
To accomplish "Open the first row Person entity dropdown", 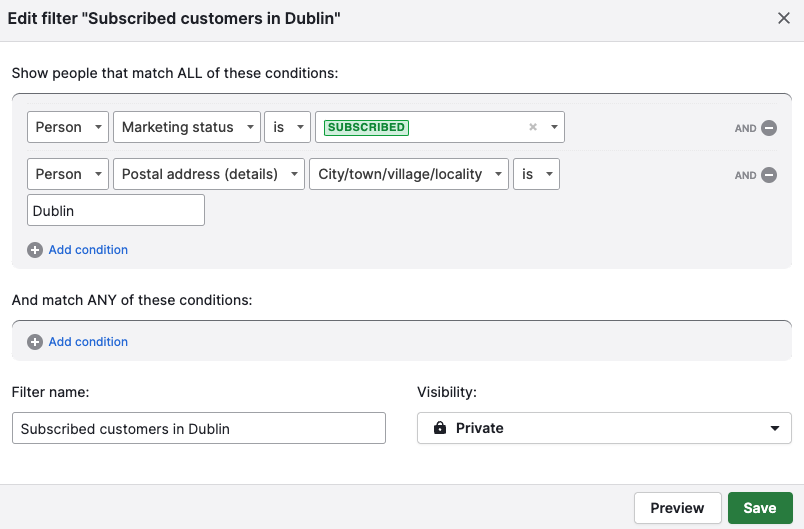I will point(68,127).
